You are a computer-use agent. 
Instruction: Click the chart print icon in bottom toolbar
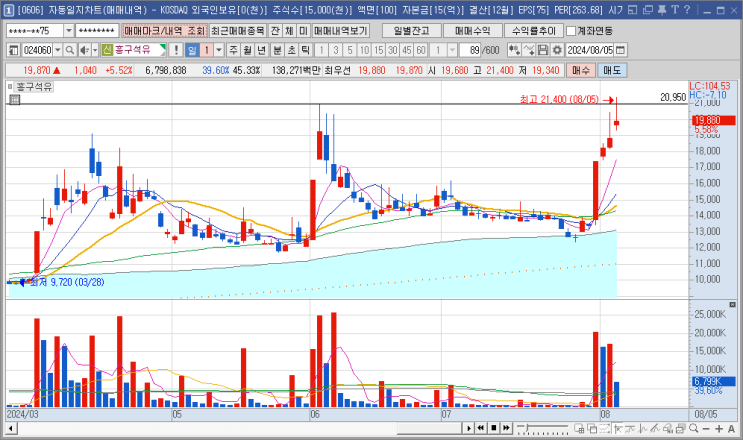(680, 429)
